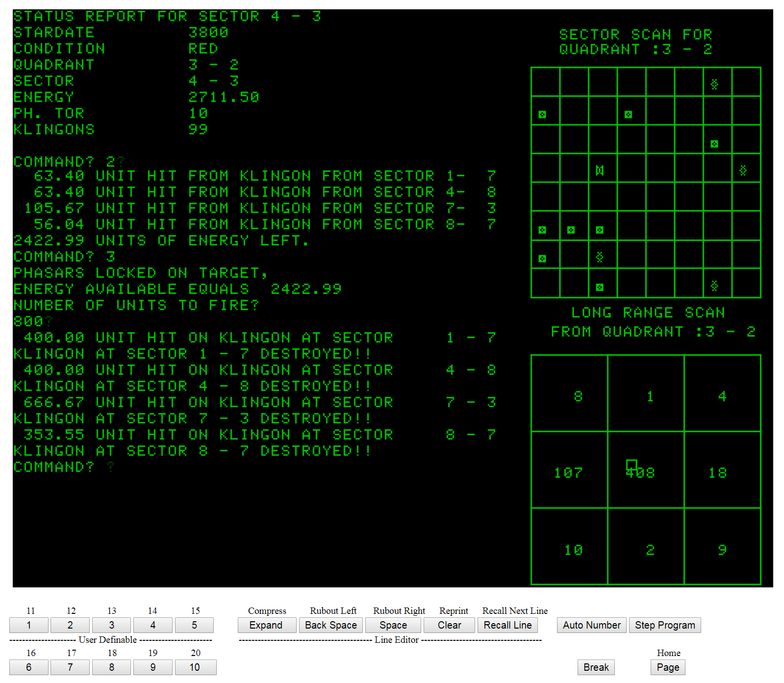Click the "56.04 UNIT HIT FROM KLINGON" line

[265, 225]
